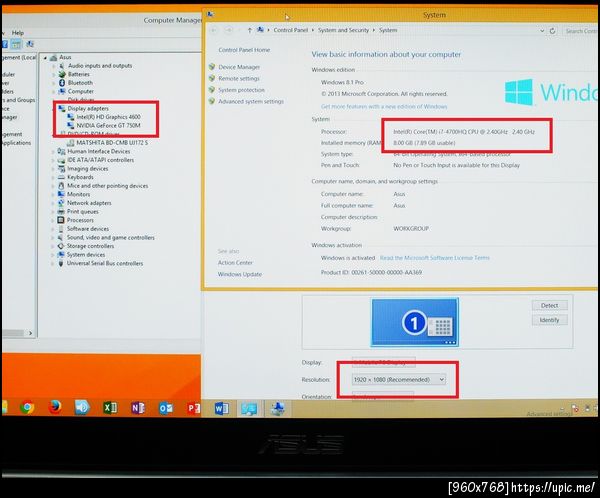
Task: Open Outlook from the taskbar
Action: 166,408
